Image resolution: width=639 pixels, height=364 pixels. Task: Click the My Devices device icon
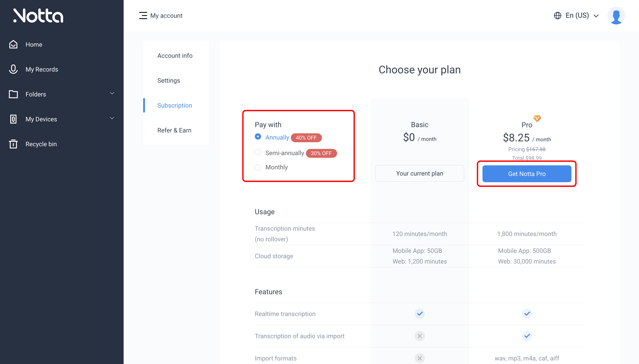coord(13,119)
